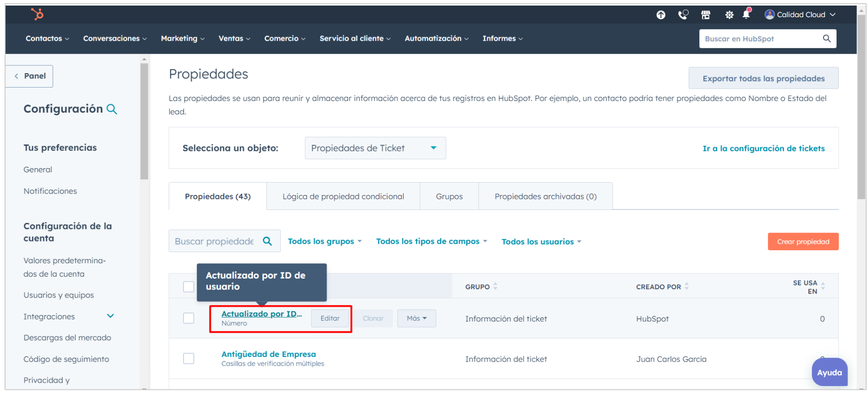Click the sidebar vertical scrollbar
868x393 pixels.
tap(144, 121)
